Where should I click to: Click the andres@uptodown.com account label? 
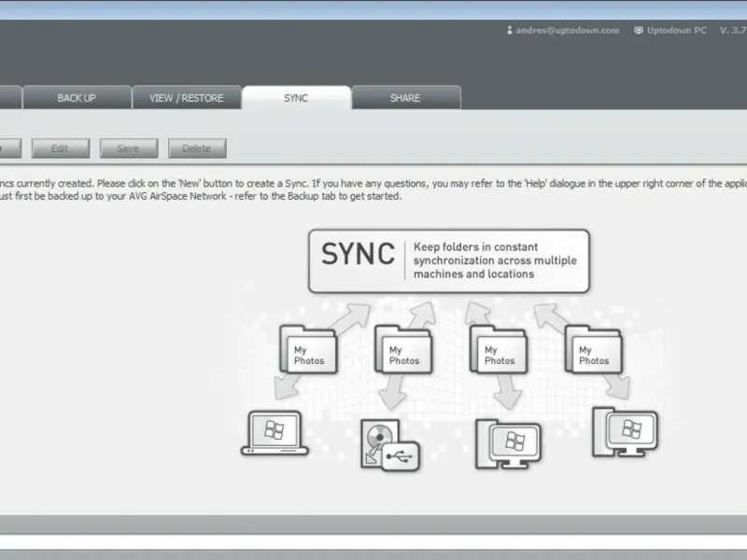click(x=568, y=30)
